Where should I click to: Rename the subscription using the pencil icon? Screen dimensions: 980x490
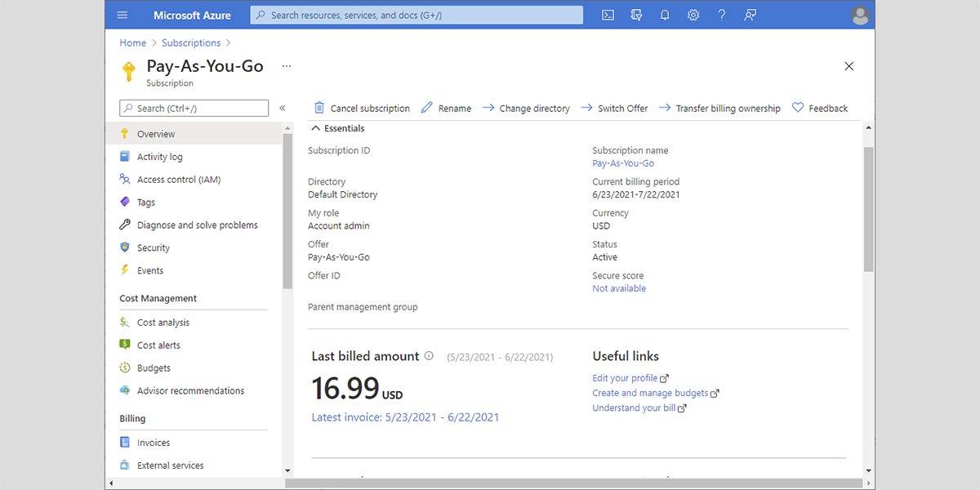click(446, 107)
